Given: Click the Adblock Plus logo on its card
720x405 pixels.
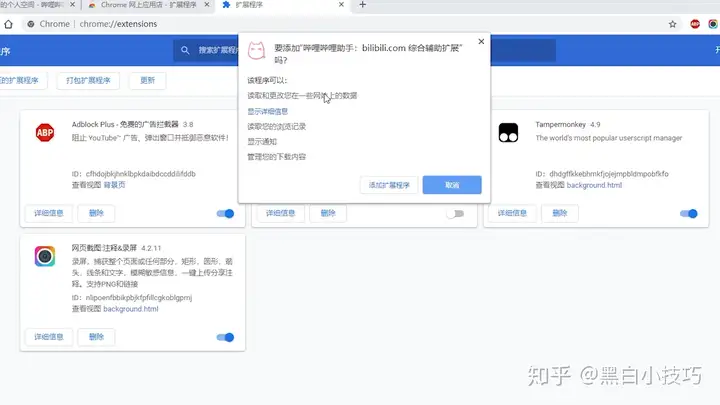Looking at the screenshot, I should point(45,133).
